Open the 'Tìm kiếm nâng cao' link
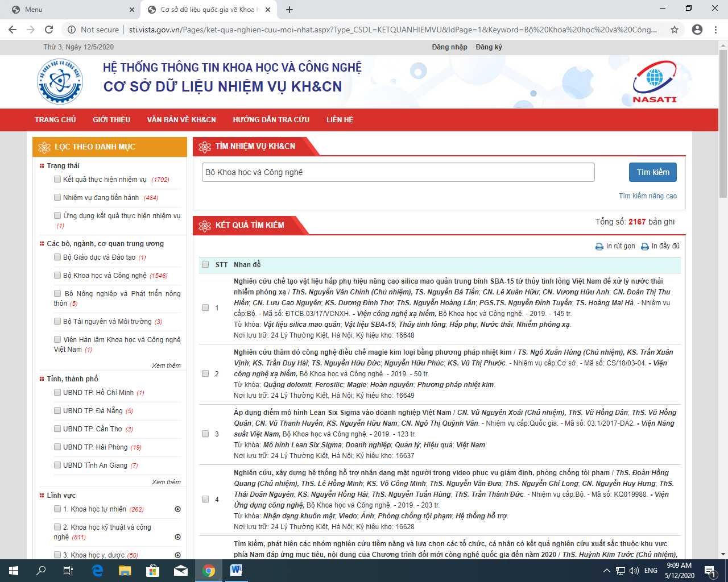Image resolution: width=728 pixels, height=582 pixels. (647, 196)
